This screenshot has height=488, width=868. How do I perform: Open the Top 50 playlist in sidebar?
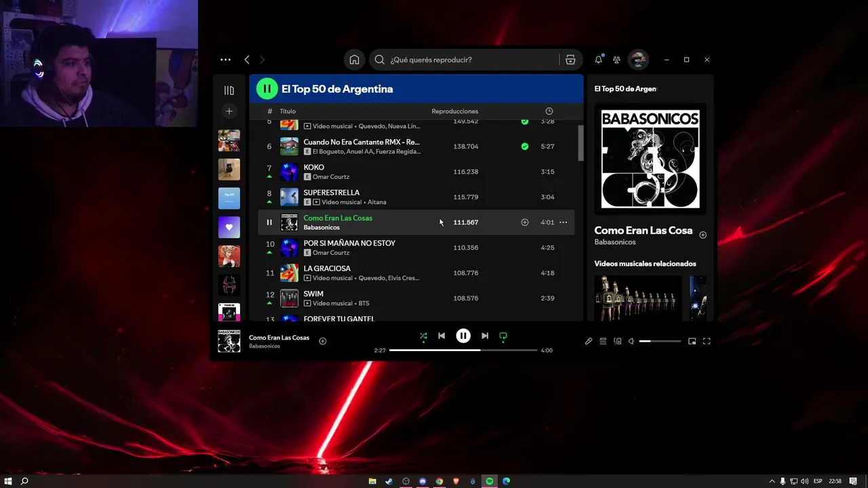coord(229,199)
